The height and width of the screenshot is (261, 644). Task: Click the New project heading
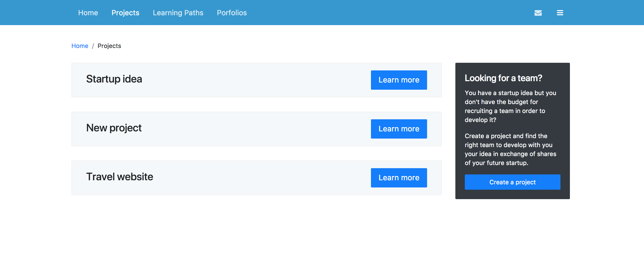point(114,128)
